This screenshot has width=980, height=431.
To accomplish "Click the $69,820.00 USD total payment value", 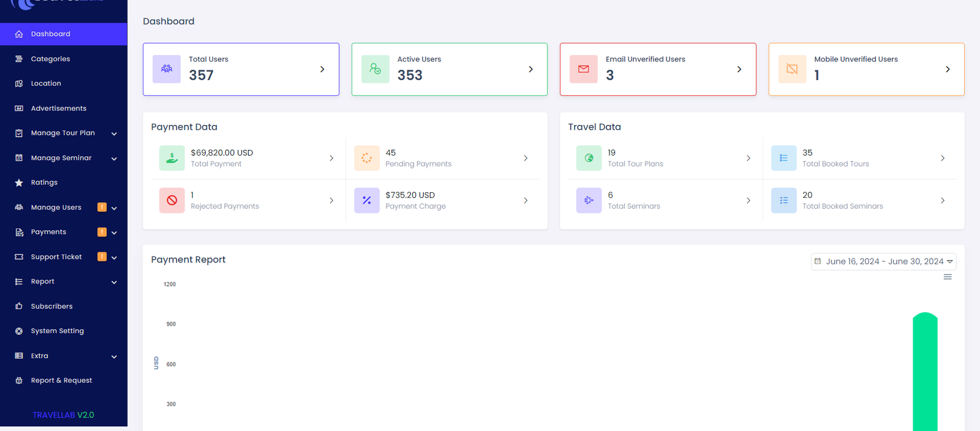I will 222,152.
